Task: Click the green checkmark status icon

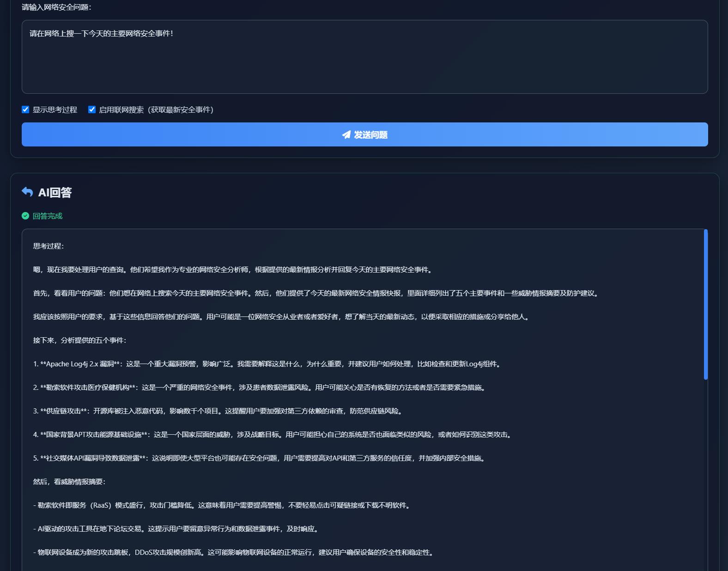Action: coord(25,216)
